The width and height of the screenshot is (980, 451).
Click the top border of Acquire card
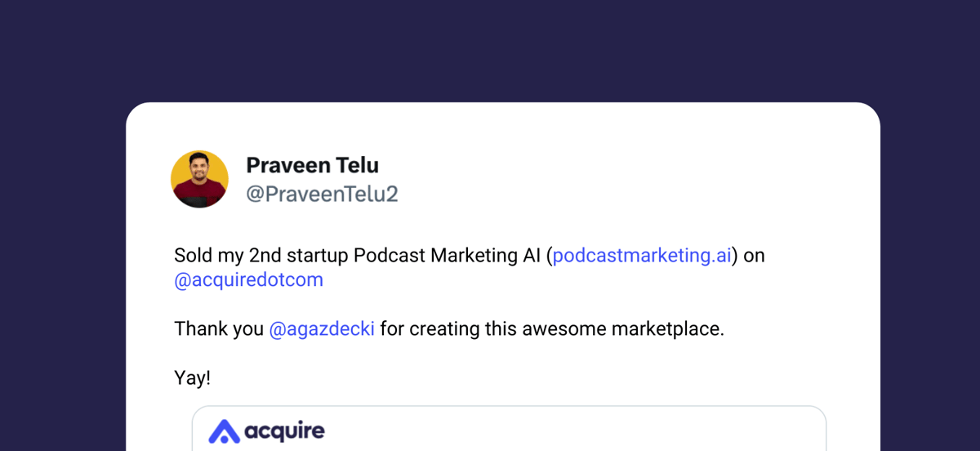tap(509, 406)
